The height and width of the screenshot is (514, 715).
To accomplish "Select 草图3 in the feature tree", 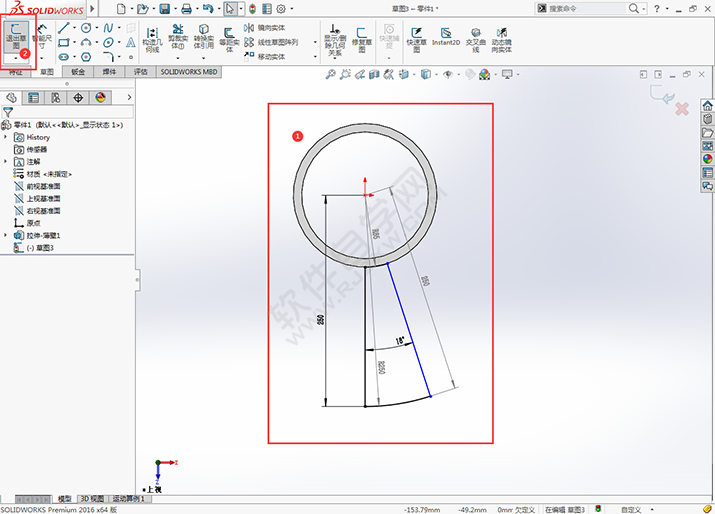I will (x=40, y=247).
